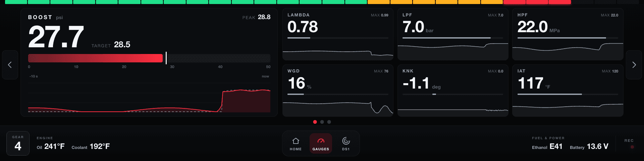Image resolution: width=644 pixels, height=161 pixels.
Task: Select the first page indicator dot
Action: 315,122
